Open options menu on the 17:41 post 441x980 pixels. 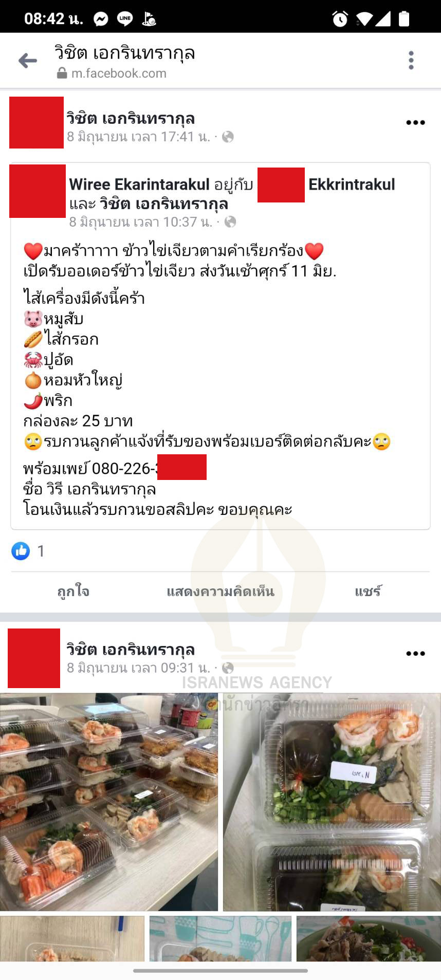coord(415,122)
